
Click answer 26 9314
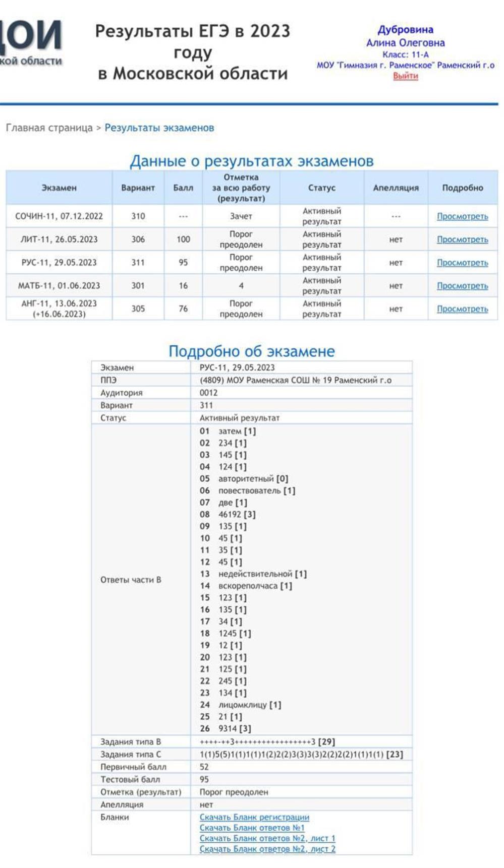pyautogui.click(x=225, y=728)
